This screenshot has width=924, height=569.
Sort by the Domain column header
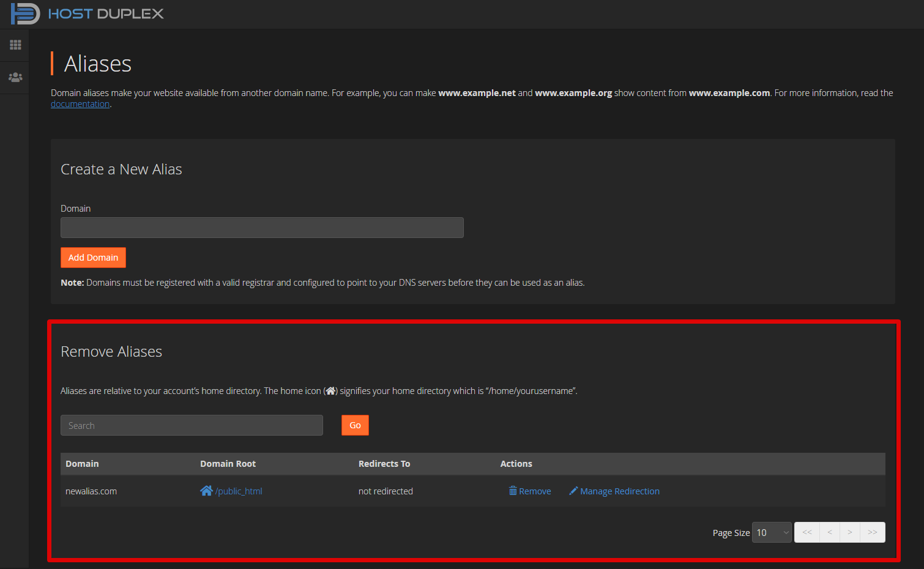click(82, 464)
